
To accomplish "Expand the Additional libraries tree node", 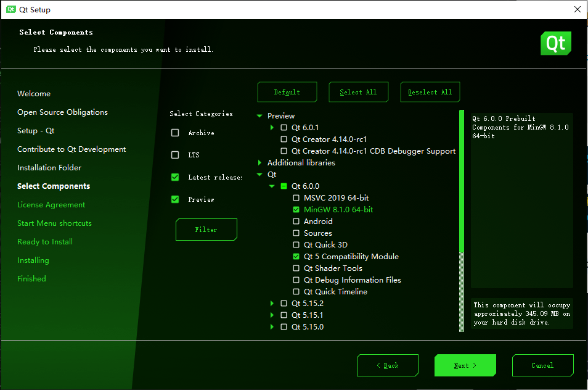I will [259, 162].
